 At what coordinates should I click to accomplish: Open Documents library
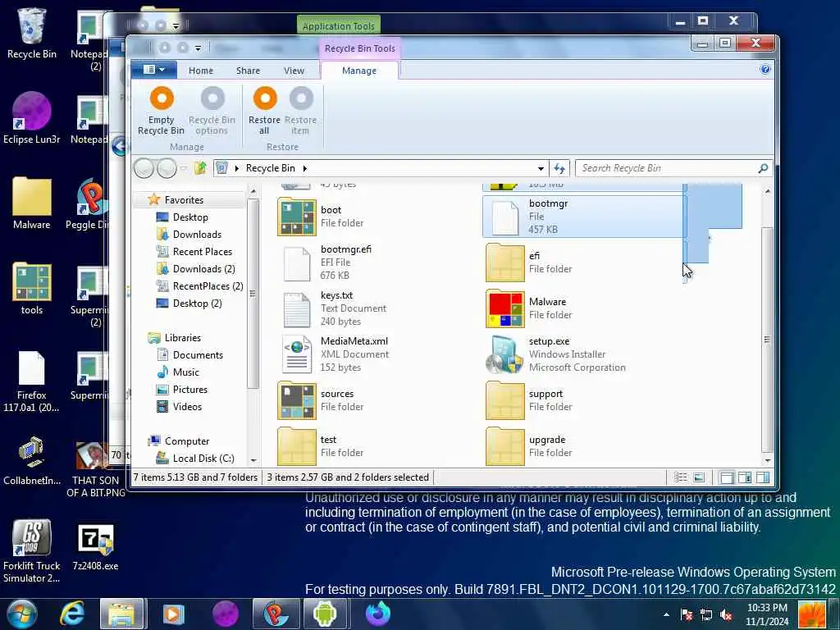pos(198,354)
